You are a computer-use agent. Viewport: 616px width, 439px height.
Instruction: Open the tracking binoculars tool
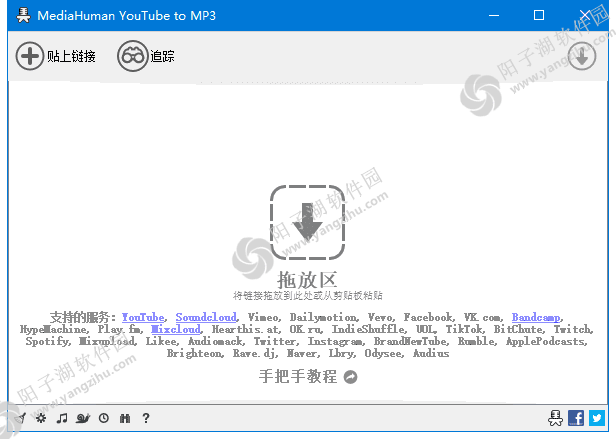point(133,56)
